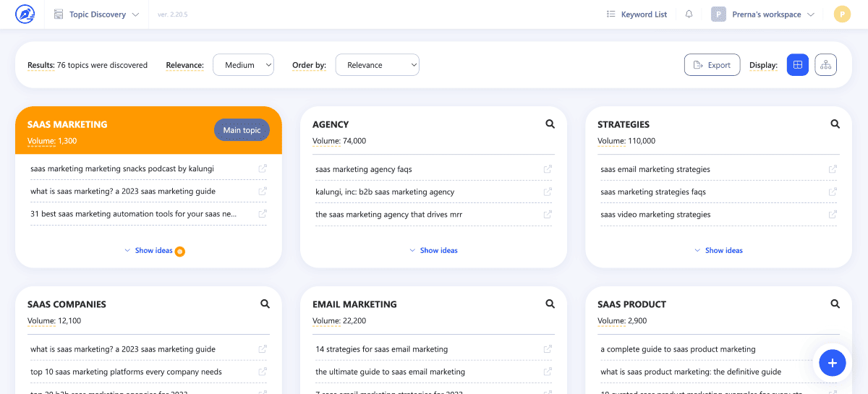Open the notifications bell

[x=689, y=14]
